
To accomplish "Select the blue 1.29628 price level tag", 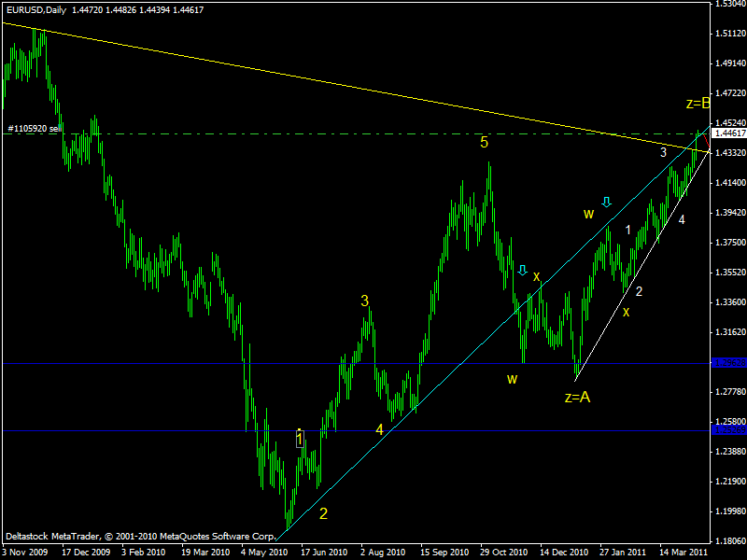I will 728,363.
